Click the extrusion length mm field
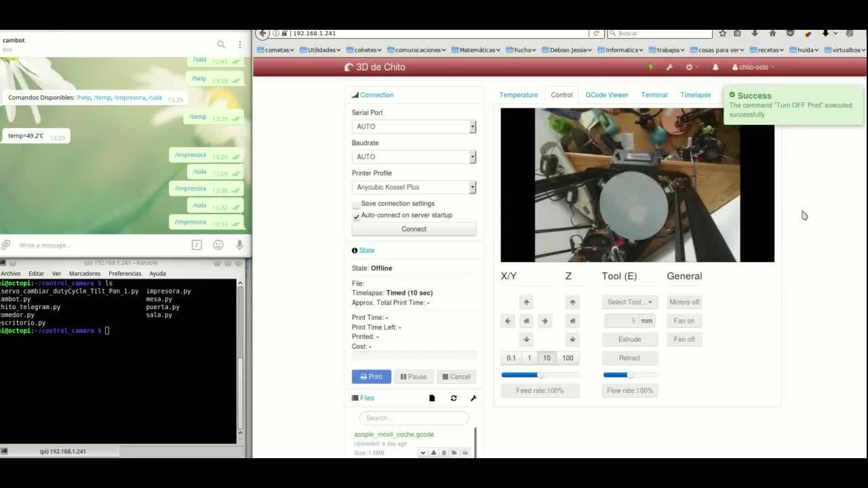This screenshot has width=868, height=488. tap(621, 321)
